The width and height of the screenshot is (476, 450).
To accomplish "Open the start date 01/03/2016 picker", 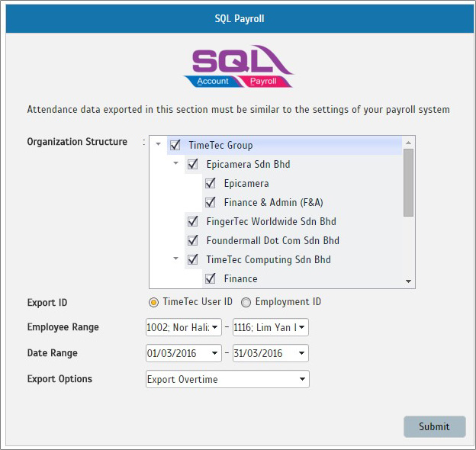I will click(x=184, y=353).
